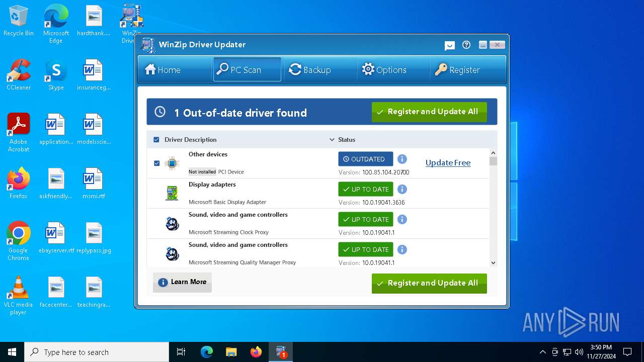Open Firefox desktop shortcut
The image size is (644, 362).
tap(19, 184)
